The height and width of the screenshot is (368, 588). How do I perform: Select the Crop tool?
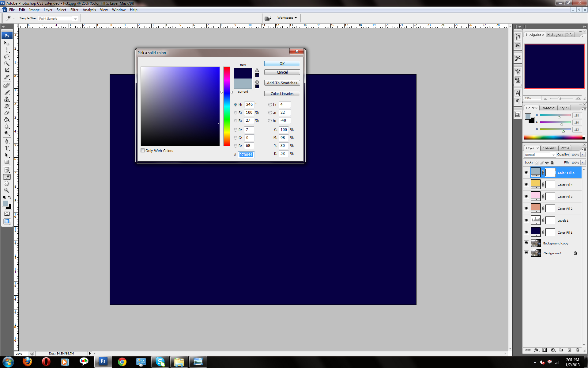[x=7, y=70]
